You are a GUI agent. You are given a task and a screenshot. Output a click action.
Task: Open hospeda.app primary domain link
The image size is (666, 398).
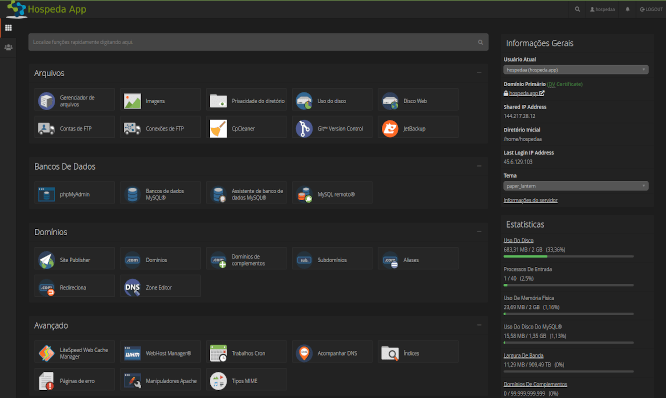[524, 93]
